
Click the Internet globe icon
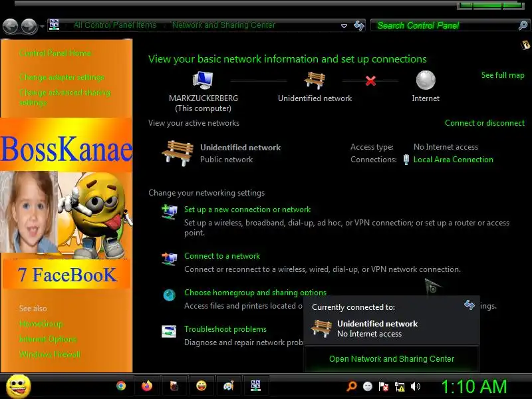click(x=426, y=80)
